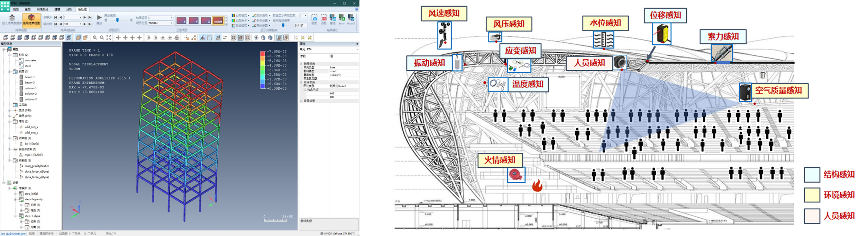Select column-1 in the model tree
Screen dimensions: 868x236
30,88
